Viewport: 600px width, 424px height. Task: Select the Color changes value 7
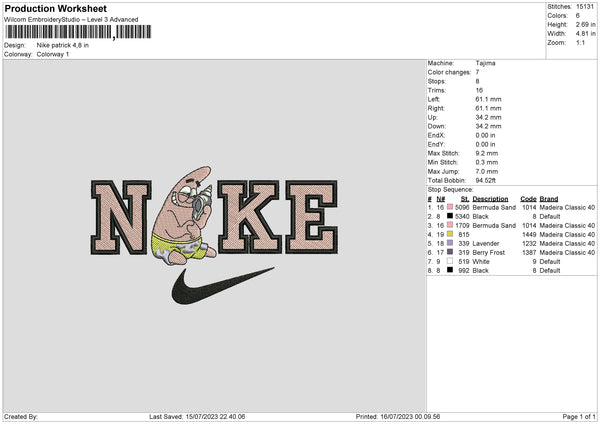pyautogui.click(x=477, y=72)
